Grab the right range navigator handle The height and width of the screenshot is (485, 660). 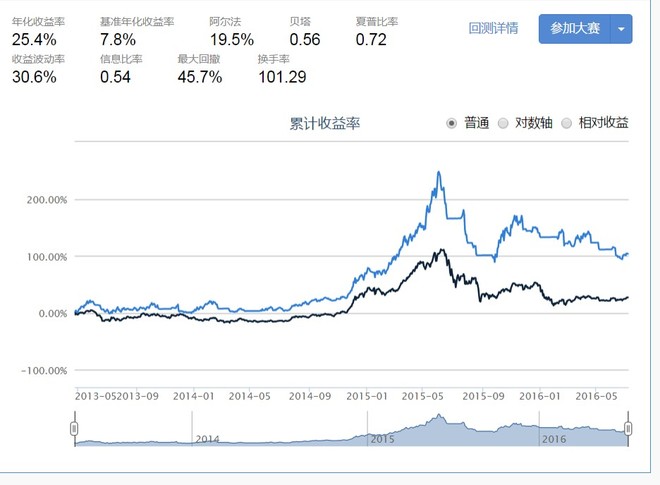click(x=628, y=429)
